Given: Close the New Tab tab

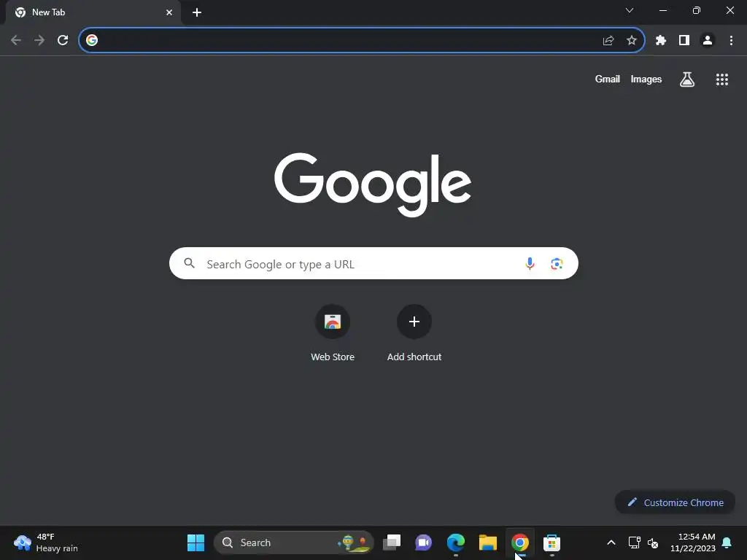Looking at the screenshot, I should [x=169, y=12].
